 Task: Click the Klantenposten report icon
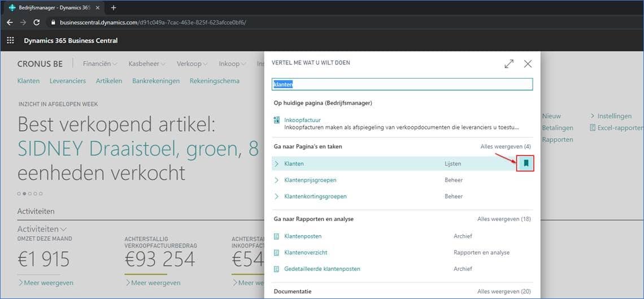click(x=276, y=236)
